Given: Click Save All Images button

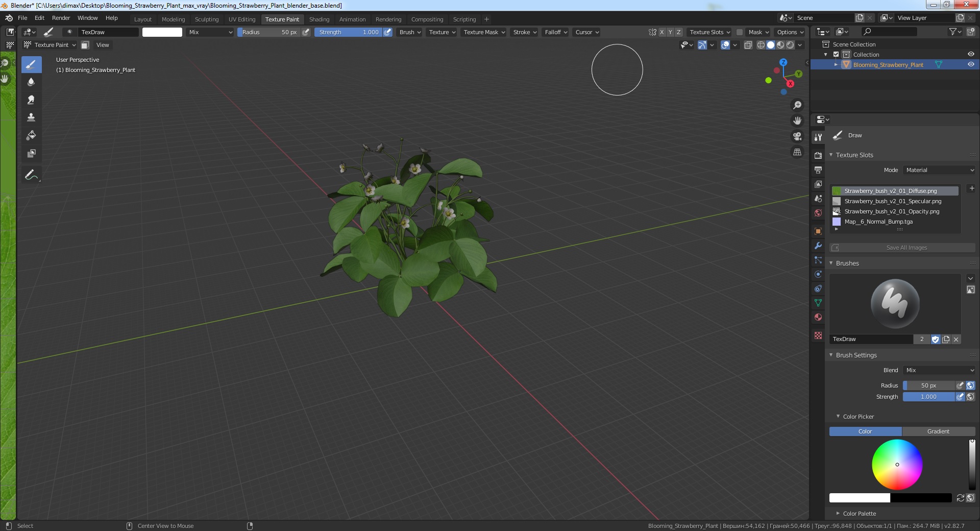Looking at the screenshot, I should pos(902,248).
